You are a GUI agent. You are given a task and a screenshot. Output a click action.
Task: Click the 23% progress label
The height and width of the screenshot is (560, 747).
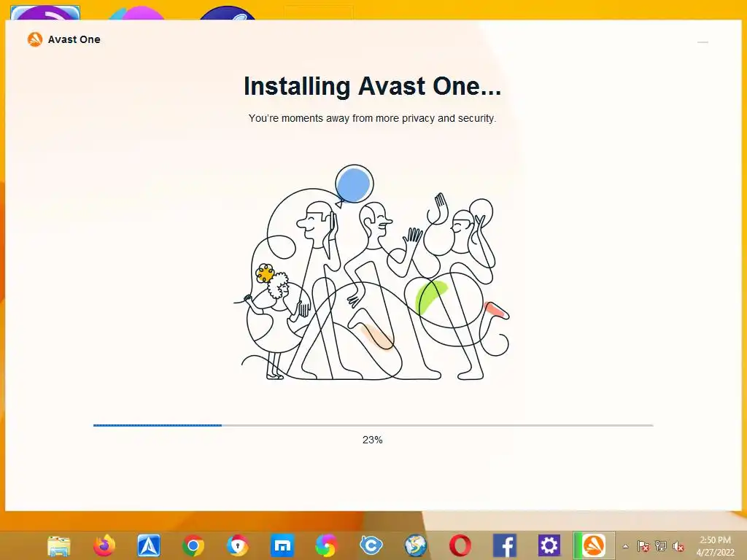click(x=373, y=440)
